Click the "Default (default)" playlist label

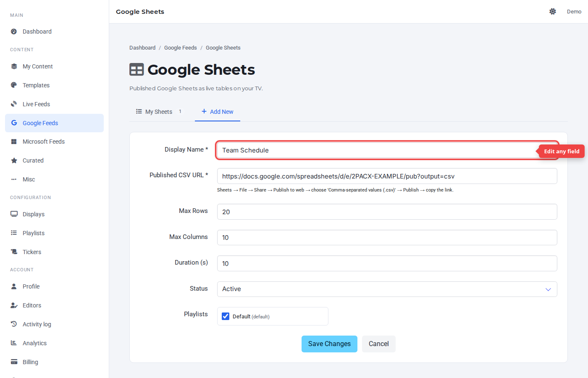[x=251, y=317]
